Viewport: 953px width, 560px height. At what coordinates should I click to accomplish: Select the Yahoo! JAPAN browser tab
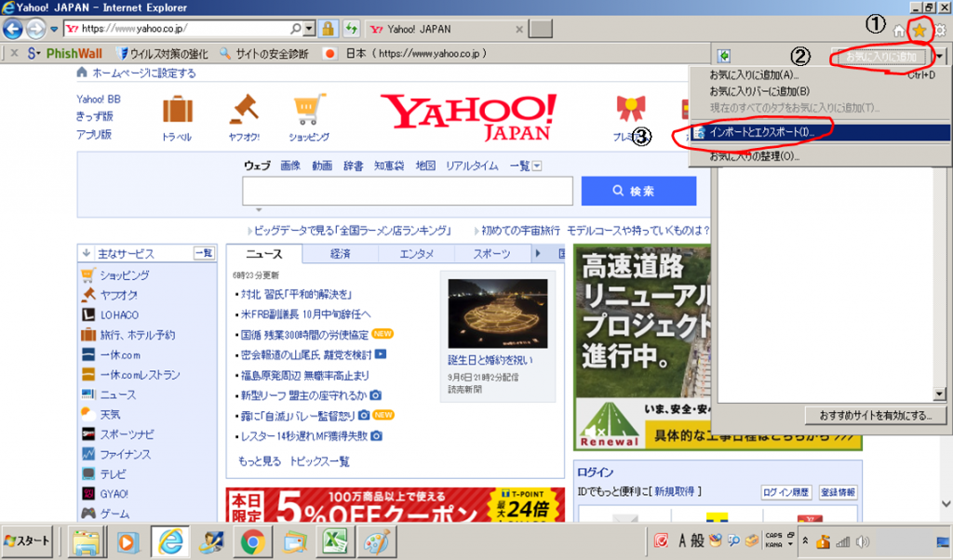point(440,29)
